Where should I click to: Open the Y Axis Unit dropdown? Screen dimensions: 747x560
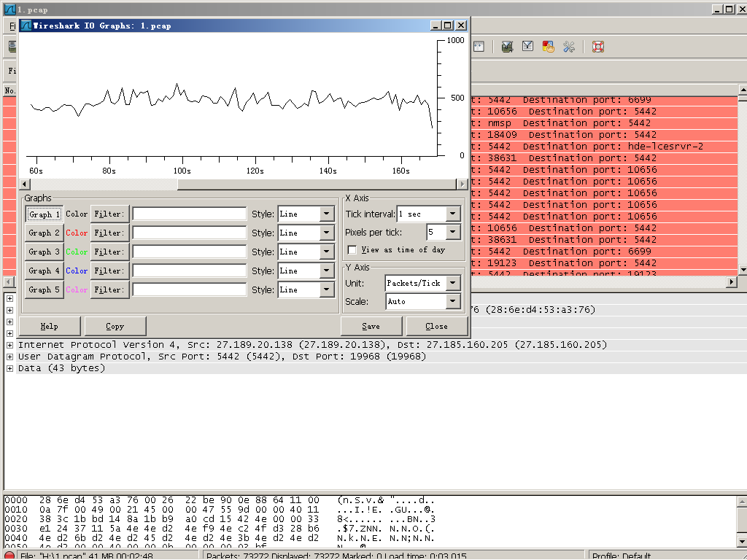point(452,283)
